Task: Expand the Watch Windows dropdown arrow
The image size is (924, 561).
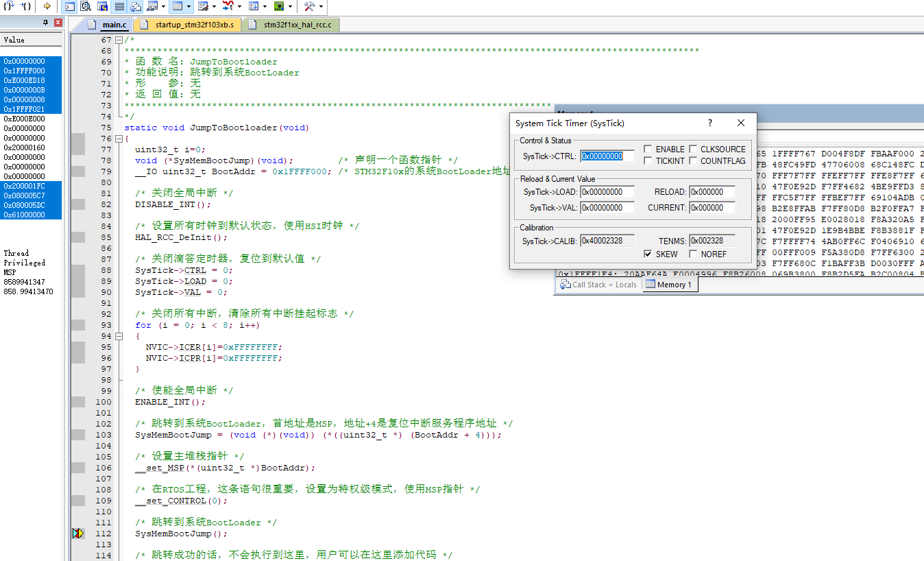Action: 163,7
